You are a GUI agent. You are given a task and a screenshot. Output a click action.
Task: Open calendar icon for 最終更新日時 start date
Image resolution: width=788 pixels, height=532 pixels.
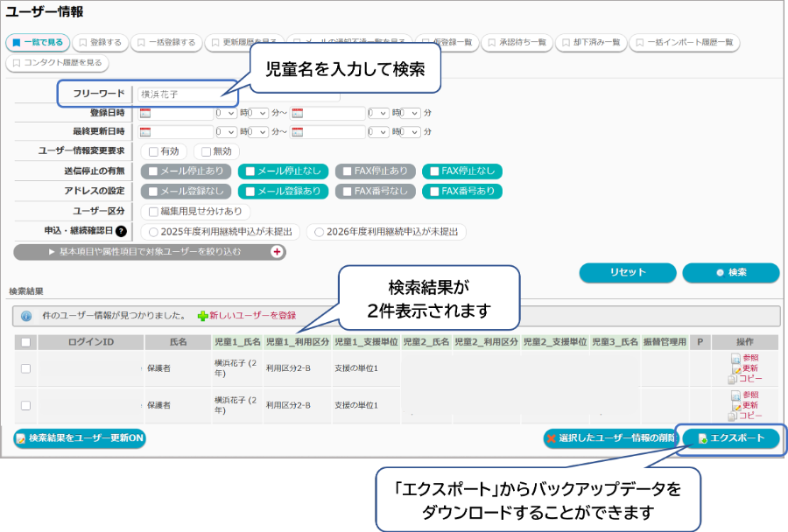click(x=145, y=132)
